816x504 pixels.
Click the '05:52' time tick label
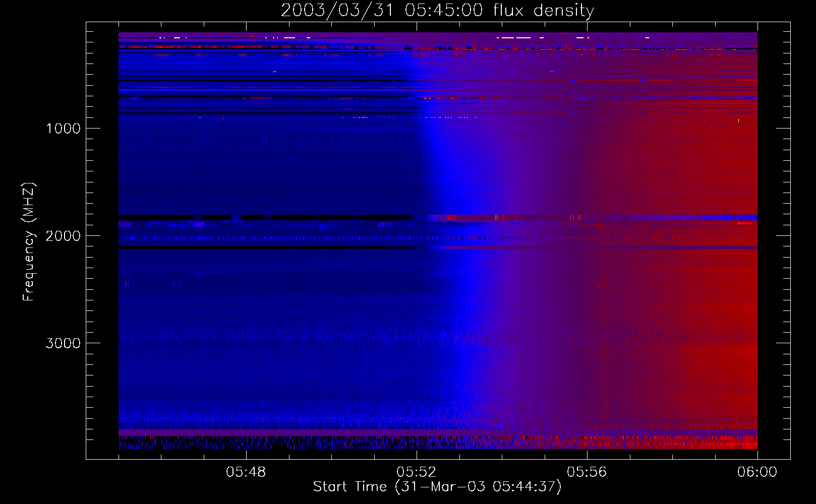point(417,472)
